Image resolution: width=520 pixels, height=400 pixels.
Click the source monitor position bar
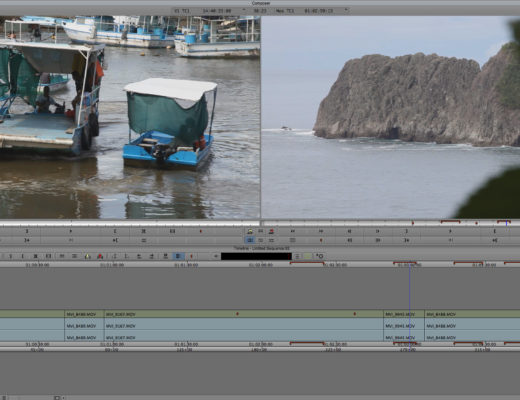coord(130,222)
